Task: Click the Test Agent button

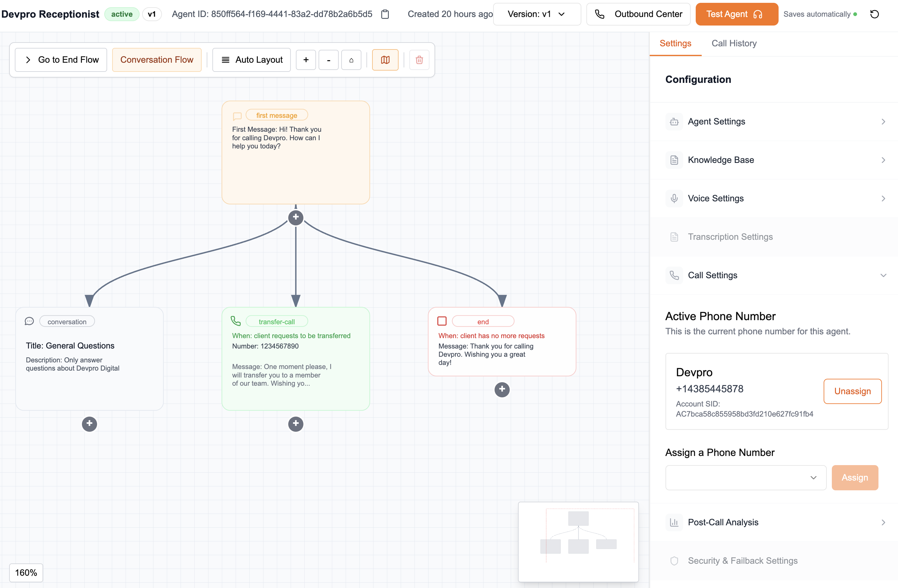Action: [736, 14]
